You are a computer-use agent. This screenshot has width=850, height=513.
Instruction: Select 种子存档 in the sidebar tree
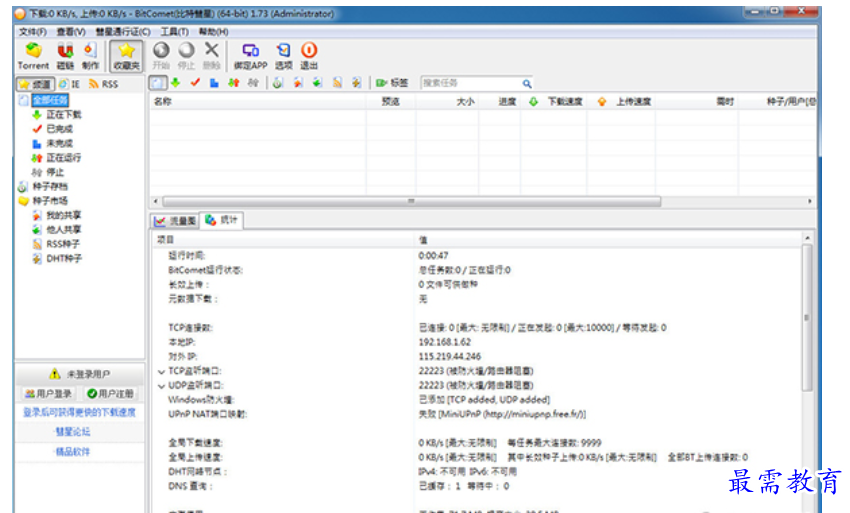pyautogui.click(x=50, y=187)
